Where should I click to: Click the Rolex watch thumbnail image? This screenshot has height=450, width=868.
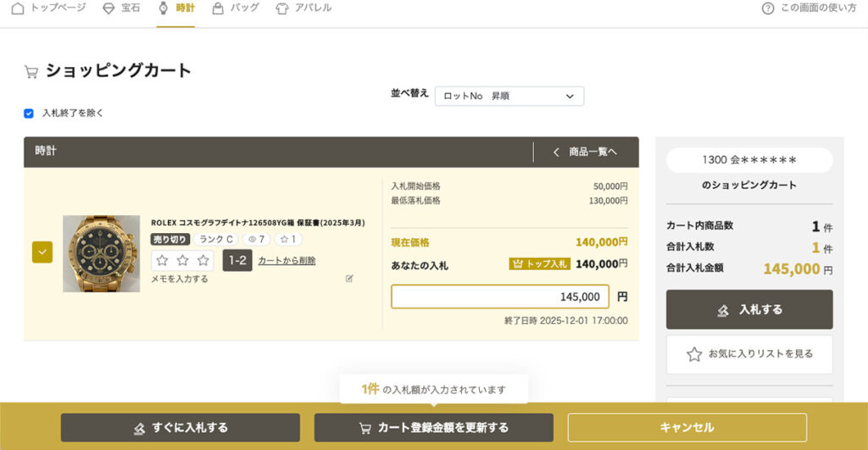point(101,253)
